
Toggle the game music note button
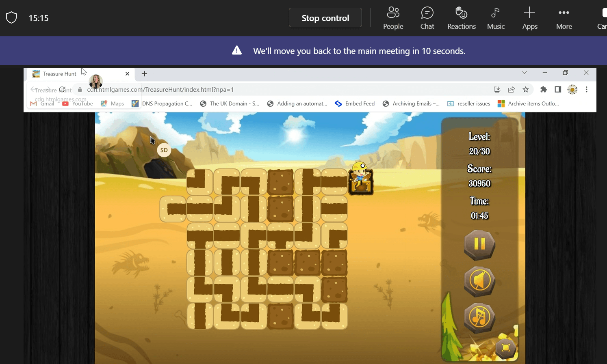click(x=479, y=318)
